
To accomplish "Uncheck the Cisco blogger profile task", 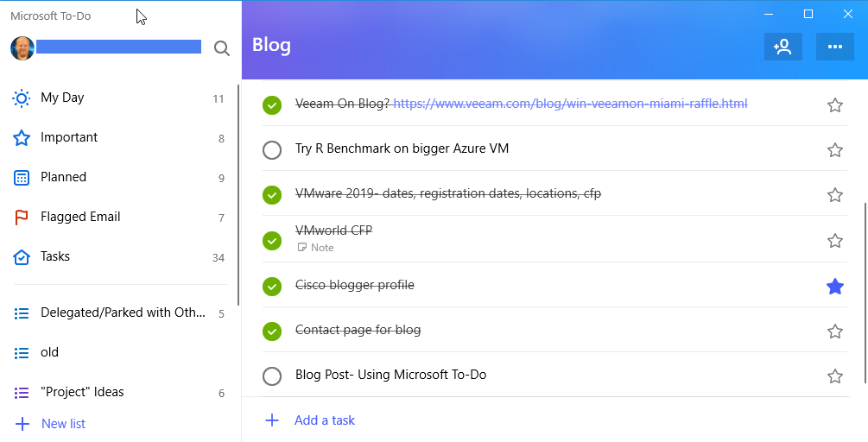I will coord(272,286).
